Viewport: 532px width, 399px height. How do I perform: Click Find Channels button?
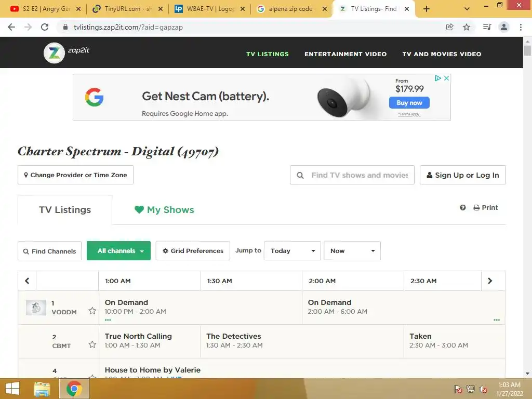[49, 251]
